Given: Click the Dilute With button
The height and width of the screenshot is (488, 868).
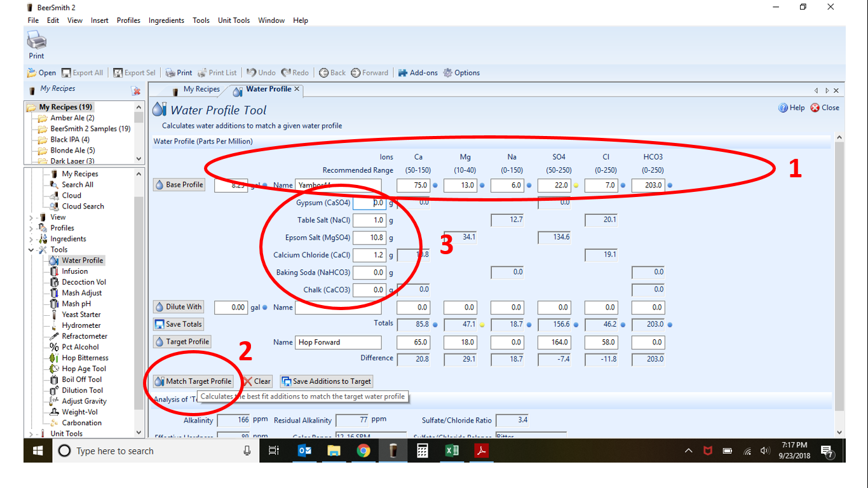Looking at the screenshot, I should pos(179,307).
